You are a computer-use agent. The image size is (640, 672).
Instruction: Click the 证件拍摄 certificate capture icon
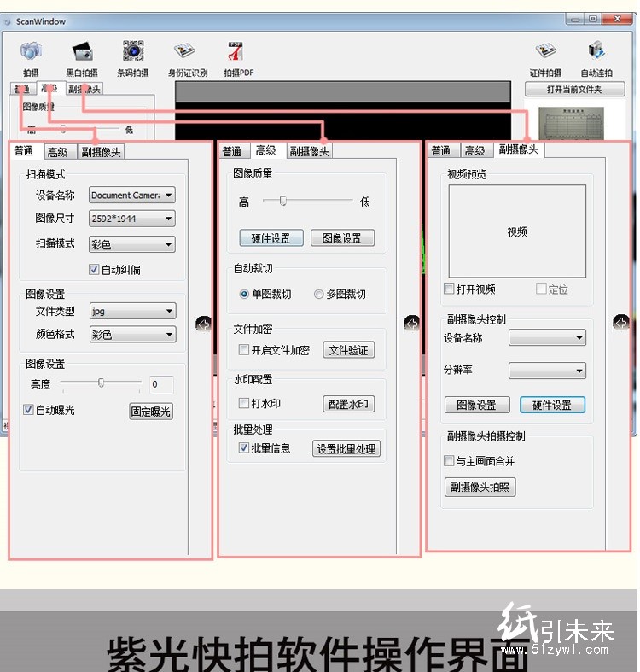[x=546, y=54]
